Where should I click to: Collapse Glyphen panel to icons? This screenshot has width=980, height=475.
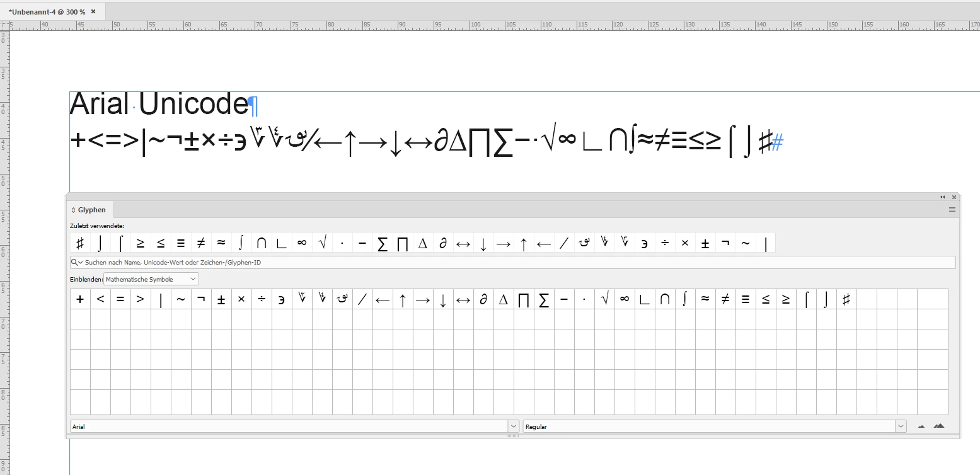point(943,197)
